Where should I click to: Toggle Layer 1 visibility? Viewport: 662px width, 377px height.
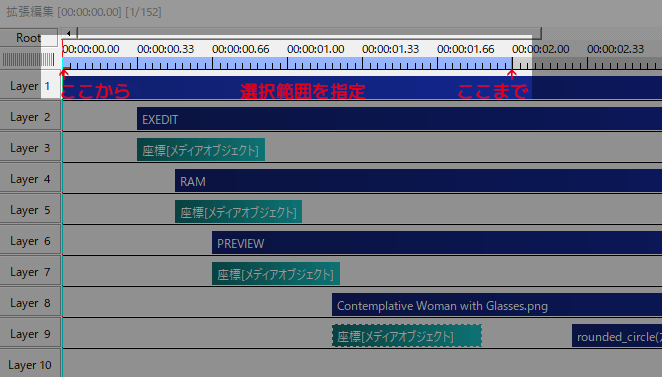[x=30, y=86]
